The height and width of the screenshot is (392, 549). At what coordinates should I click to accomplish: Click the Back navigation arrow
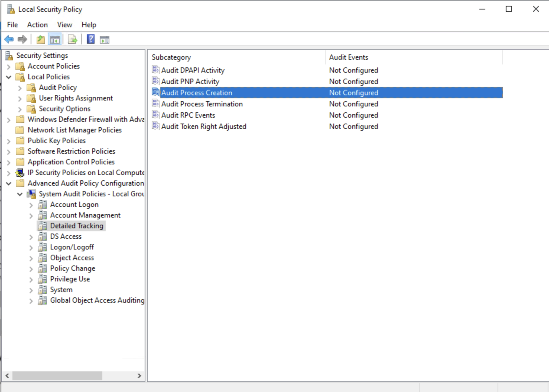pos(9,39)
